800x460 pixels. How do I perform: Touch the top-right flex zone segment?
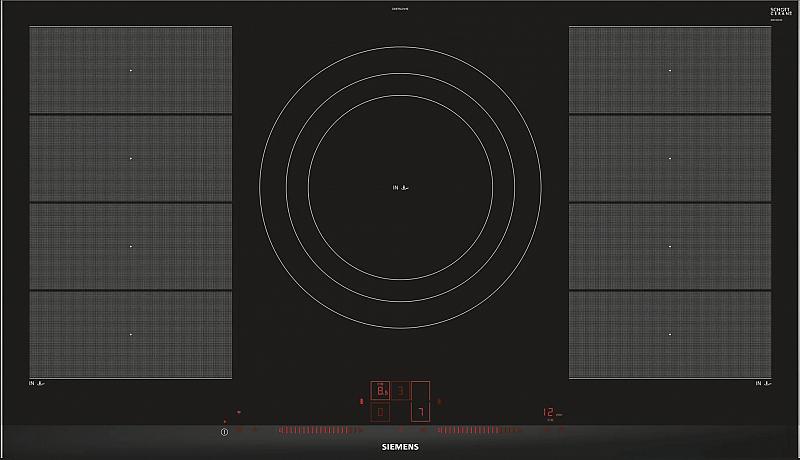[x=670, y=70]
